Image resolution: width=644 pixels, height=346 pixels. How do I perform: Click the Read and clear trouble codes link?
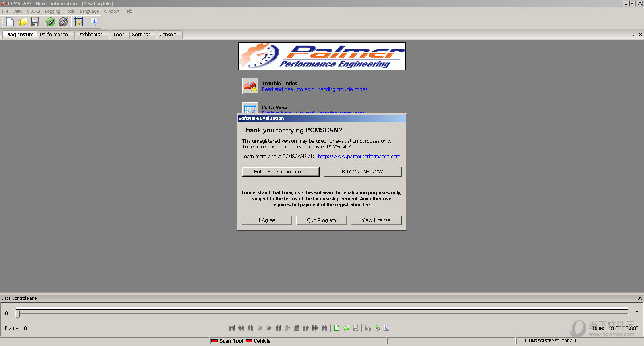tap(314, 89)
